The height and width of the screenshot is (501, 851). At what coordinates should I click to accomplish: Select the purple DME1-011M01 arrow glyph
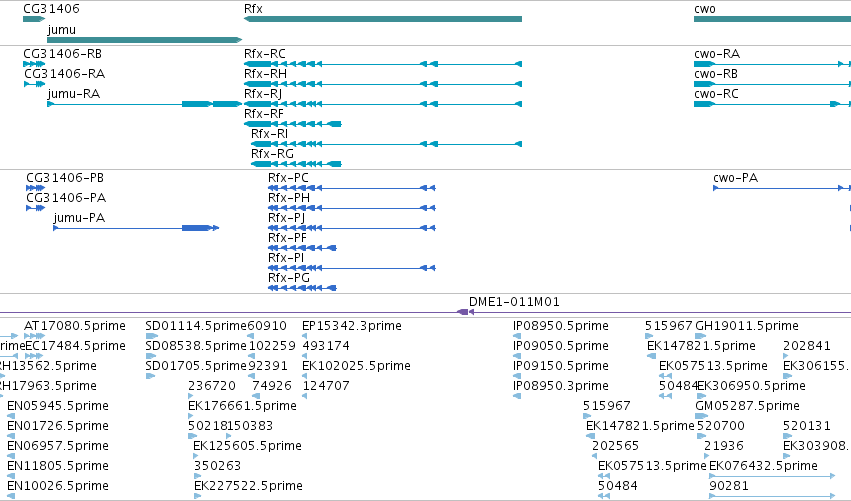[x=466, y=312]
